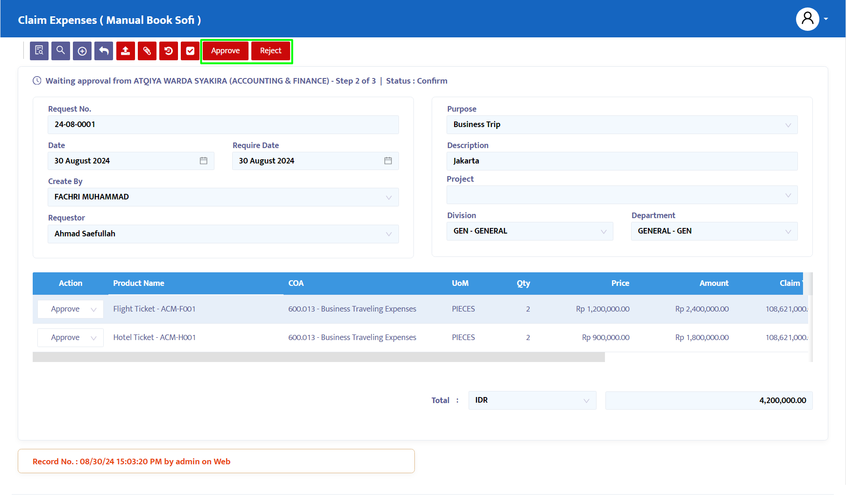Open the empty Project dropdown
Screen dimensions: 846x504
point(622,195)
